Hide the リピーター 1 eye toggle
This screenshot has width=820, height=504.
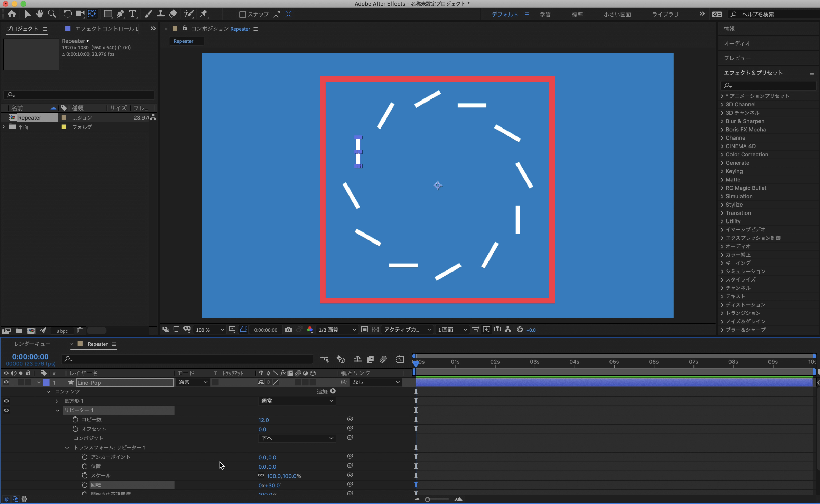pyautogui.click(x=6, y=410)
